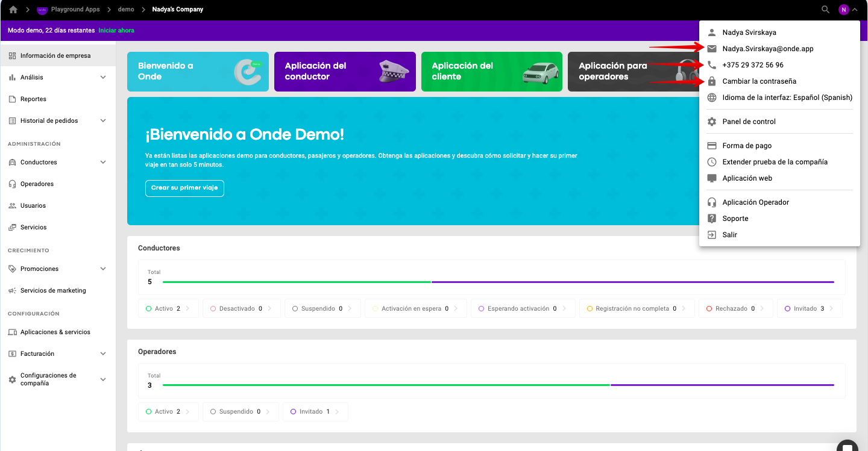868x451 pixels.
Task: Open the search magnifier icon
Action: [x=826, y=10]
